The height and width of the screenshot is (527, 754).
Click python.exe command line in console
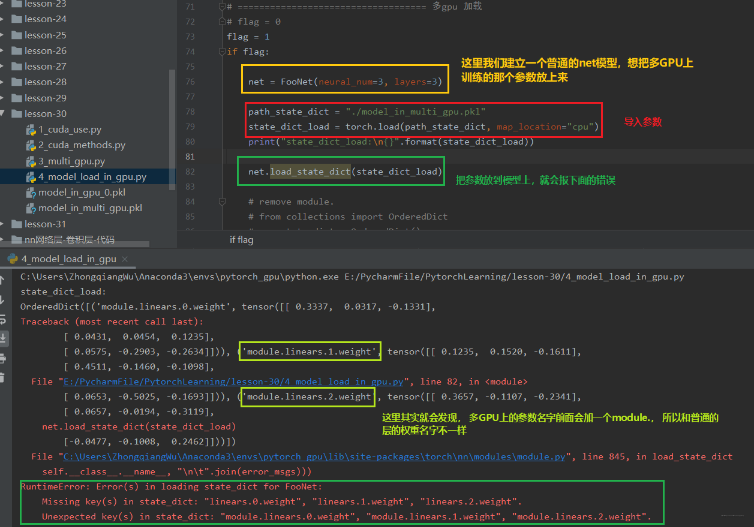(352, 277)
